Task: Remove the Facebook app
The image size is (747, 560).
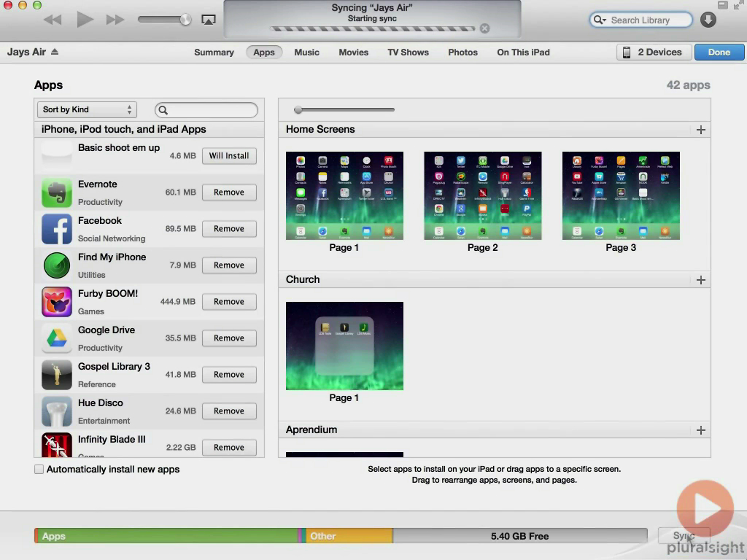Action: (x=229, y=228)
